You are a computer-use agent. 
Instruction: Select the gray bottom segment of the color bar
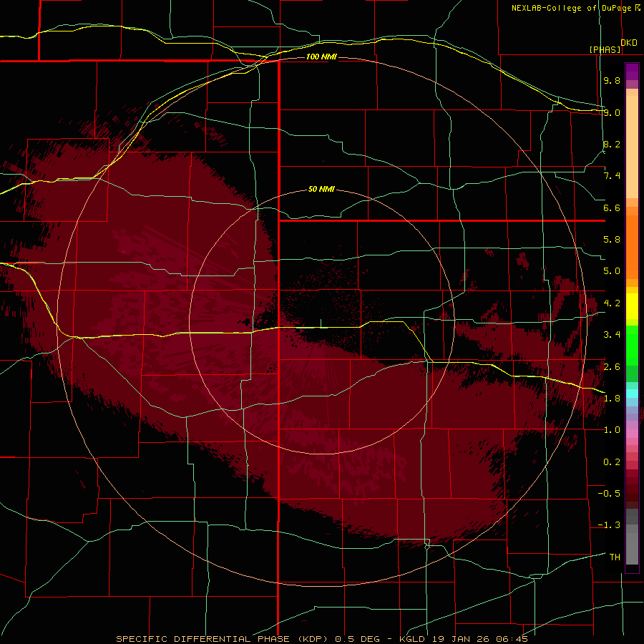click(632, 549)
